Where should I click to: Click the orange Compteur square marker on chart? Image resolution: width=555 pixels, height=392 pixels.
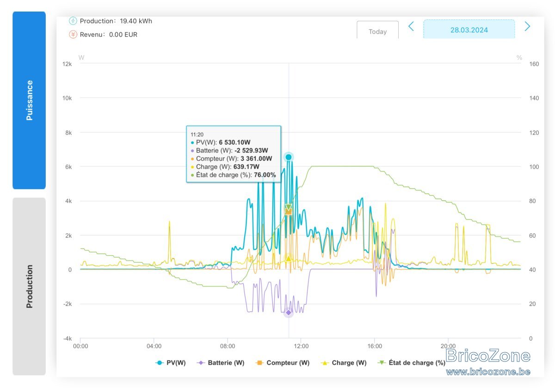[288, 211]
